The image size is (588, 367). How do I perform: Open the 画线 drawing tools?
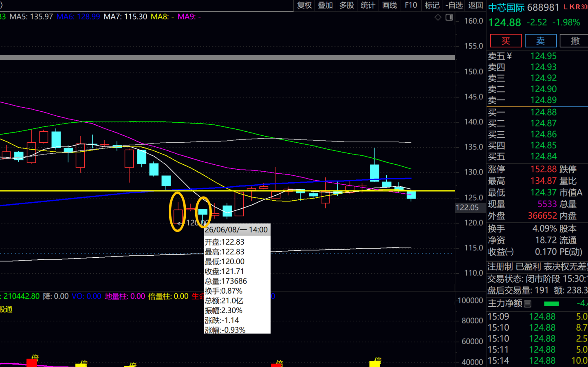[x=390, y=5]
